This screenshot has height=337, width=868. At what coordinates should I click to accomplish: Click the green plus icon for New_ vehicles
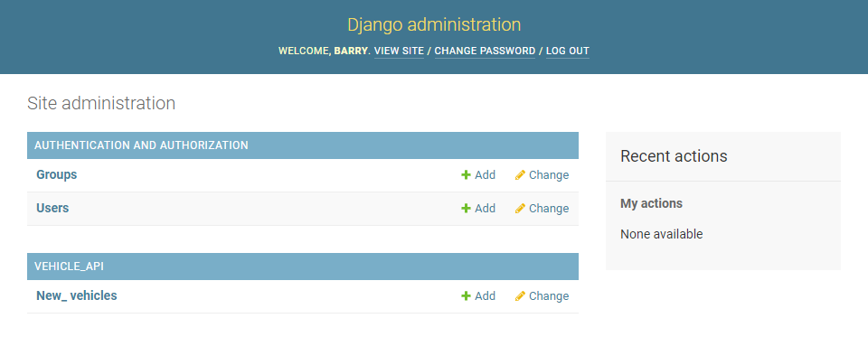(466, 296)
